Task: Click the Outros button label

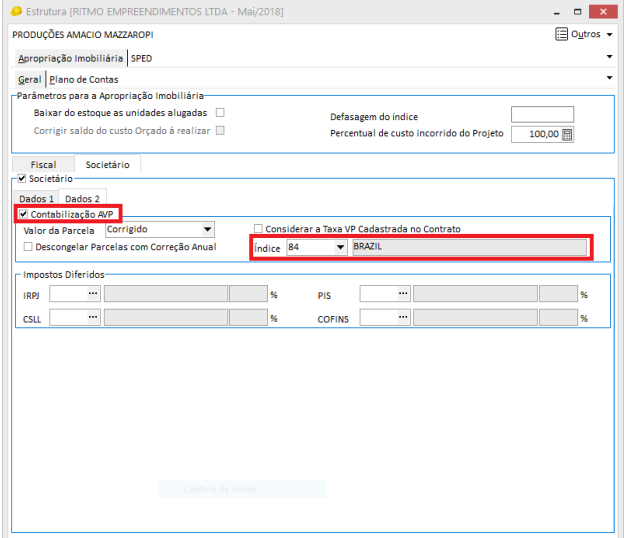Action: pyautogui.click(x=585, y=34)
